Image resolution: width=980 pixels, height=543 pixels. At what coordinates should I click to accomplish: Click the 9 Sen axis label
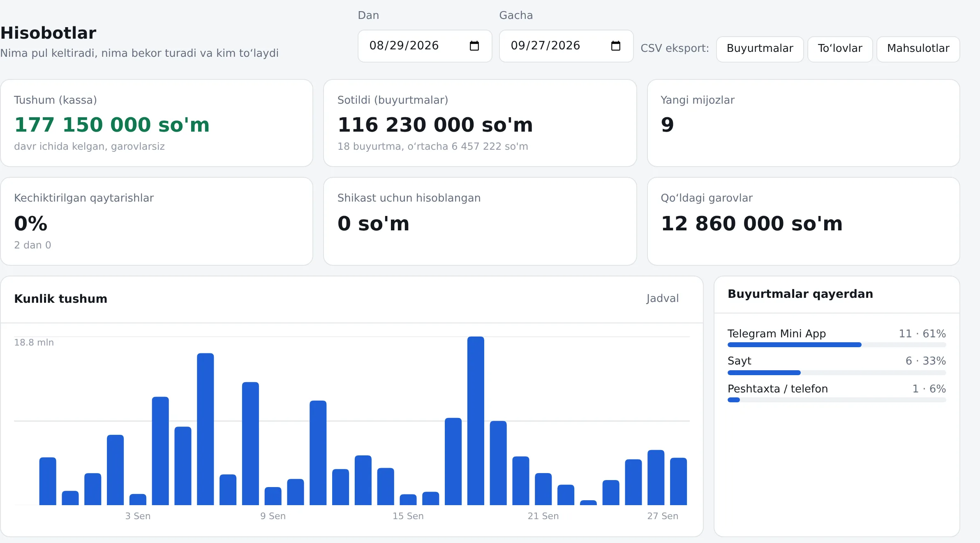(273, 516)
